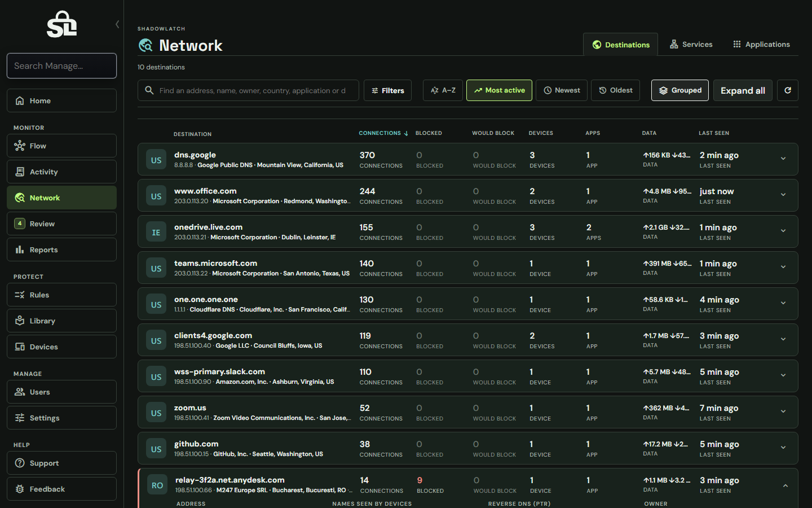Select Most active sorting

point(499,90)
